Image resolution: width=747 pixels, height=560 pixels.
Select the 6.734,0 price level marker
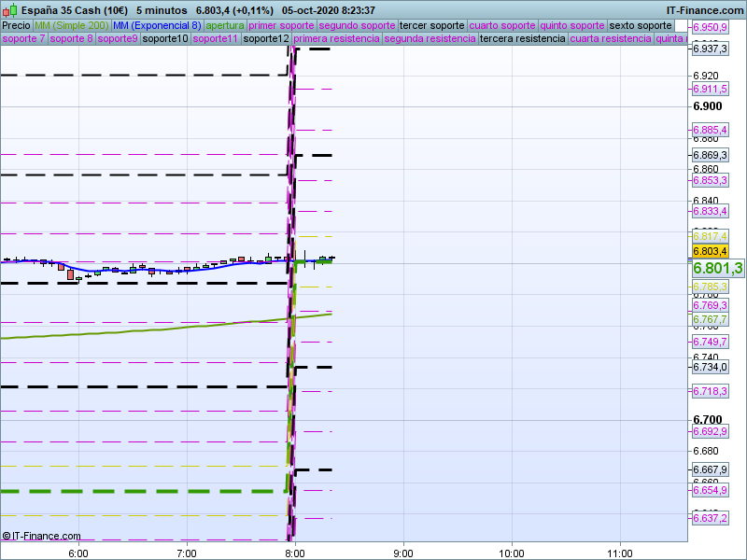710,367
